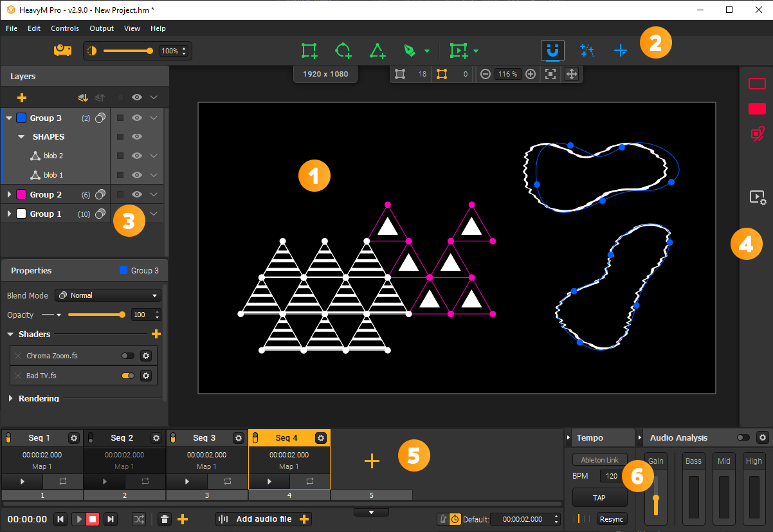The width and height of the screenshot is (773, 532).
Task: Open the File menu
Action: (x=12, y=28)
